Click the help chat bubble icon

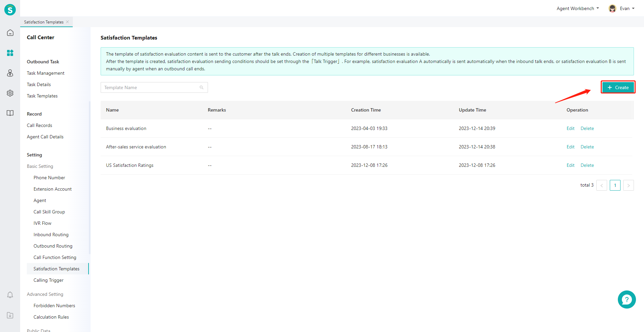click(627, 300)
